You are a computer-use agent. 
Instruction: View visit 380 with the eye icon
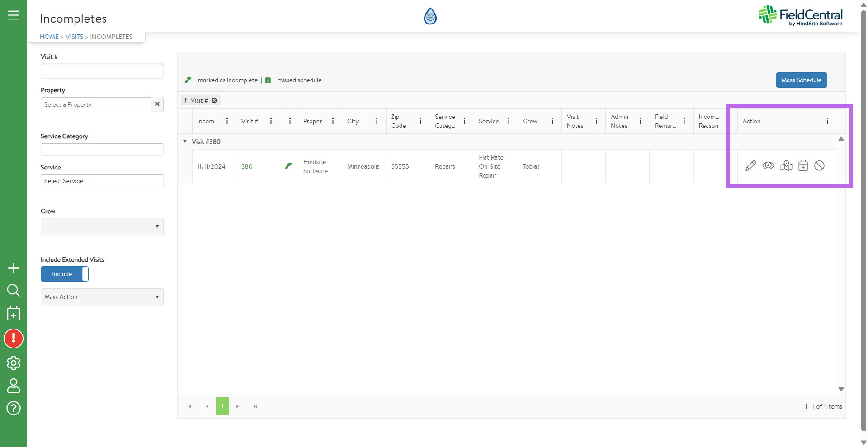click(768, 166)
